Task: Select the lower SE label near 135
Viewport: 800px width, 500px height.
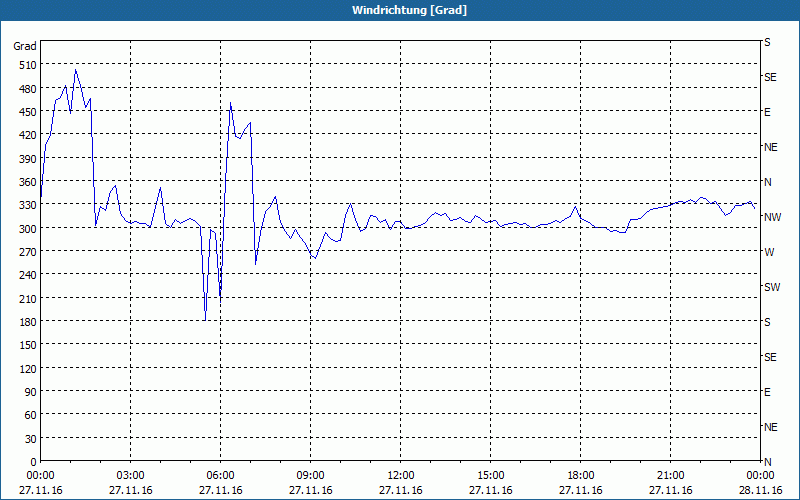Action: tap(770, 357)
